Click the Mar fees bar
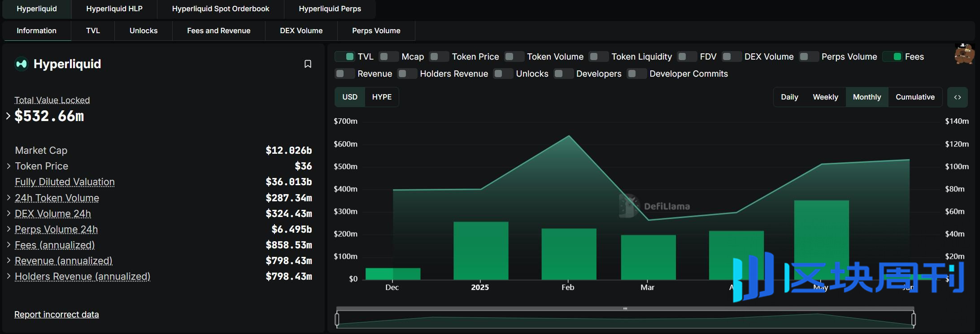 648,257
